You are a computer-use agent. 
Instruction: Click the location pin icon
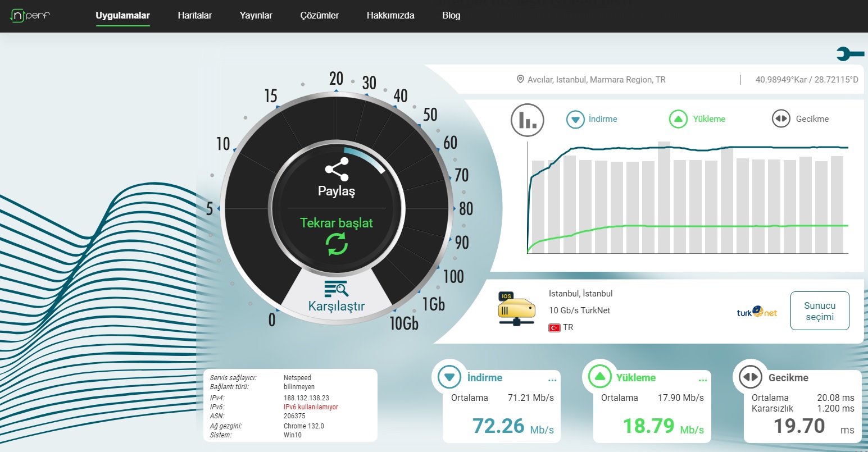[520, 80]
